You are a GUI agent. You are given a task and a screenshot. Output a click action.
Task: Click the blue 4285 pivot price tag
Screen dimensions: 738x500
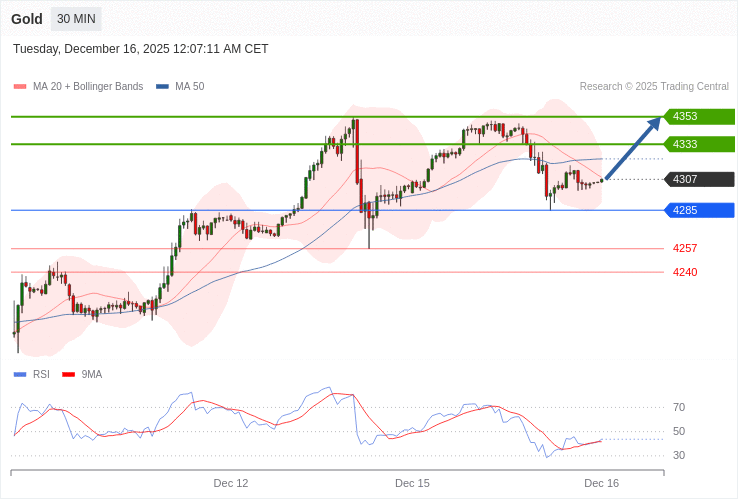tap(699, 210)
